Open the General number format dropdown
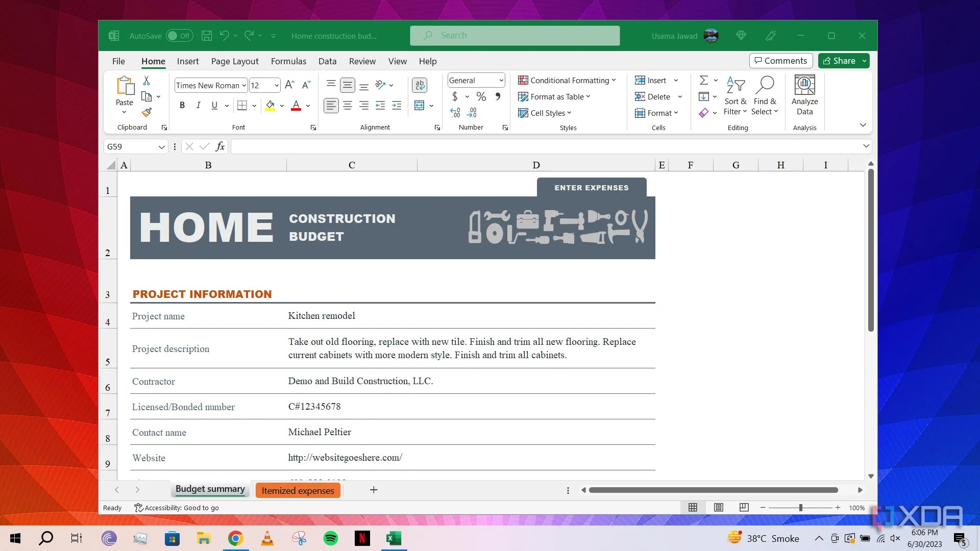980x551 pixels. coord(475,80)
